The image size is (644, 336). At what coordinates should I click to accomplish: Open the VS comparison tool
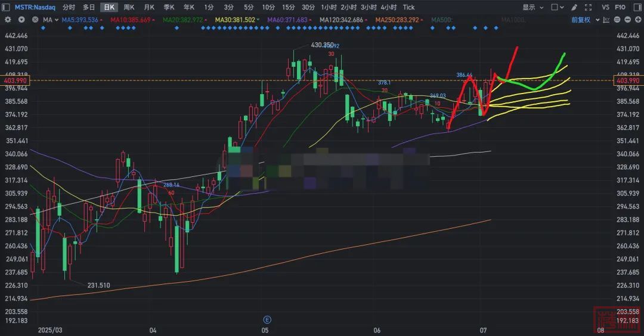coord(605,7)
